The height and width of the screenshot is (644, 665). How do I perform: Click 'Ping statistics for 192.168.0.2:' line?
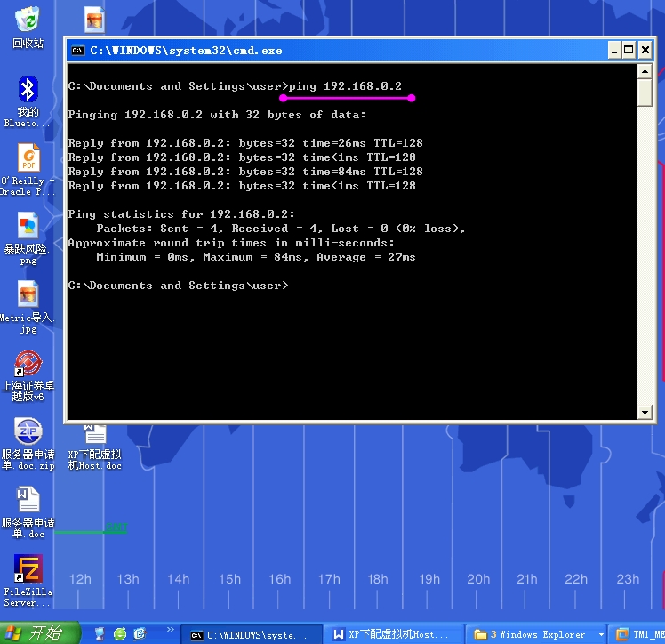click(181, 214)
